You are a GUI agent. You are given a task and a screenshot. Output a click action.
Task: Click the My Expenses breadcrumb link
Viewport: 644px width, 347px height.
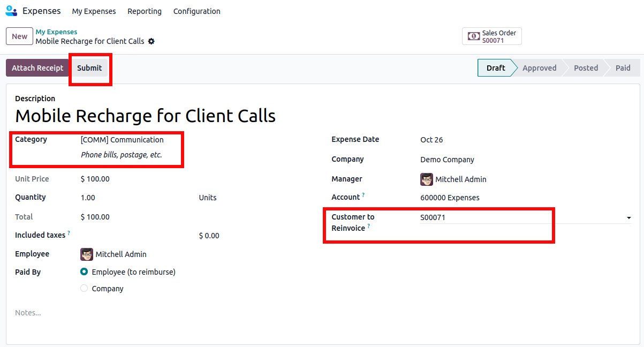point(56,32)
